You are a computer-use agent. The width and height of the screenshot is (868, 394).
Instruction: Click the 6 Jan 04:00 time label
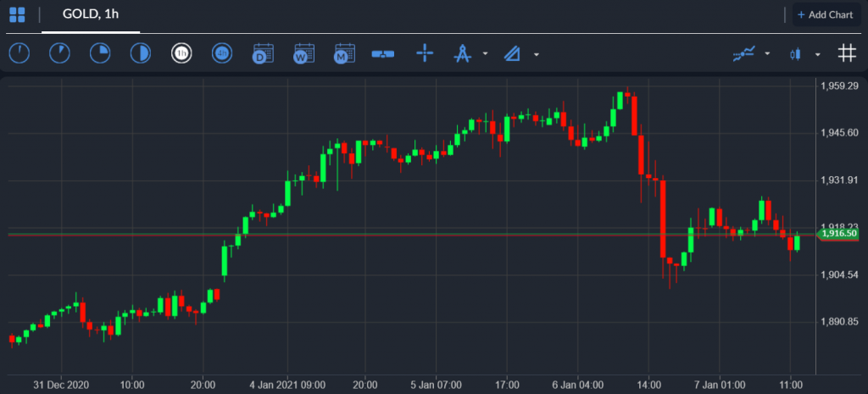[578, 384]
